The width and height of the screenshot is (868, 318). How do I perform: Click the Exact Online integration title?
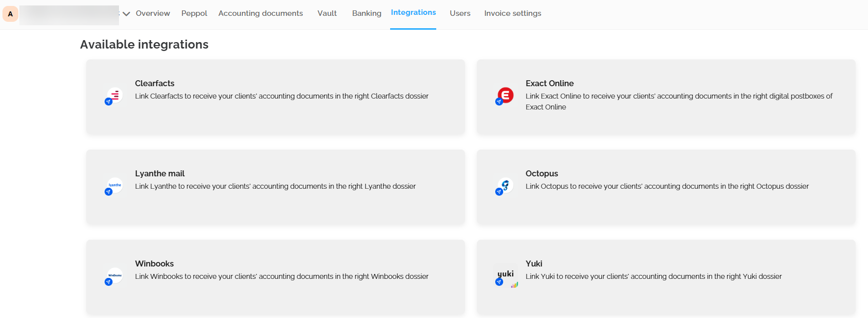[549, 83]
